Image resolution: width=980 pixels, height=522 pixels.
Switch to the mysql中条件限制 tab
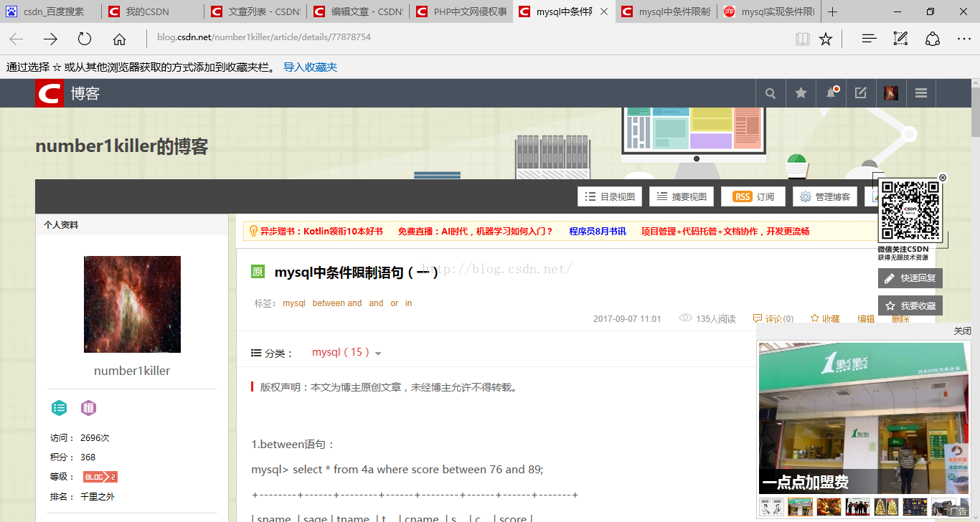pos(666,11)
